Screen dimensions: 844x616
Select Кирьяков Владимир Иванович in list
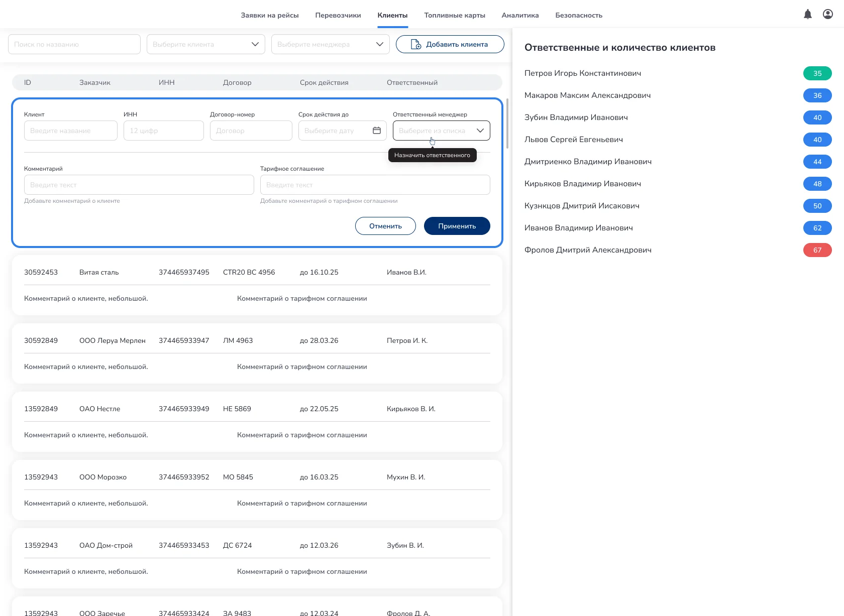pyautogui.click(x=583, y=184)
